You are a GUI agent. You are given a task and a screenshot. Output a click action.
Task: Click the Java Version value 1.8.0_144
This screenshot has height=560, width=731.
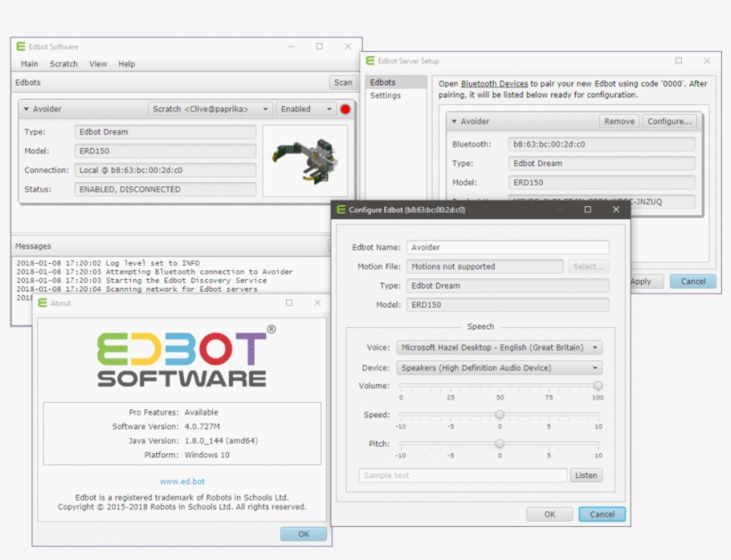click(221, 441)
